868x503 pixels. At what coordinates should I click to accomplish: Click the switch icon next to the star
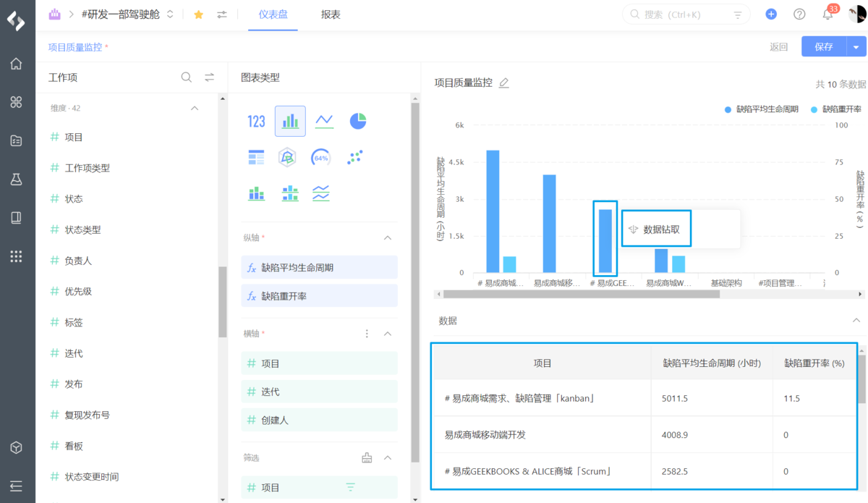click(x=222, y=14)
